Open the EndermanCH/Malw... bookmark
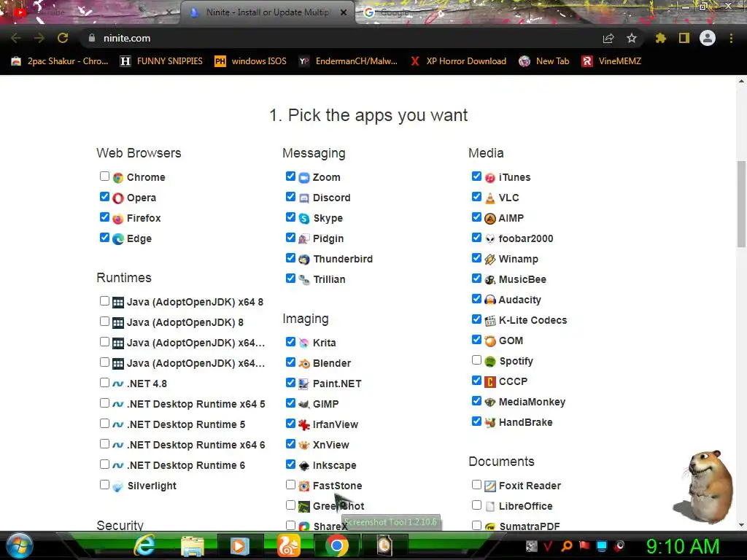747x560 pixels. click(x=348, y=61)
